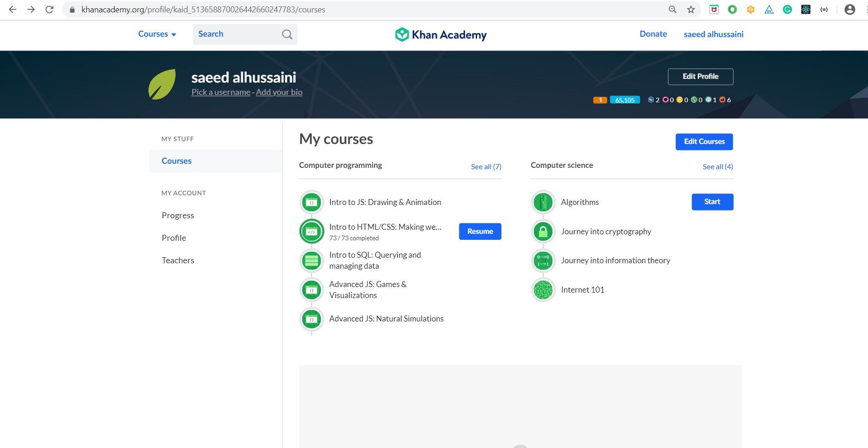Open the Grammarly extension icon
The height and width of the screenshot is (448, 868).
click(x=787, y=9)
